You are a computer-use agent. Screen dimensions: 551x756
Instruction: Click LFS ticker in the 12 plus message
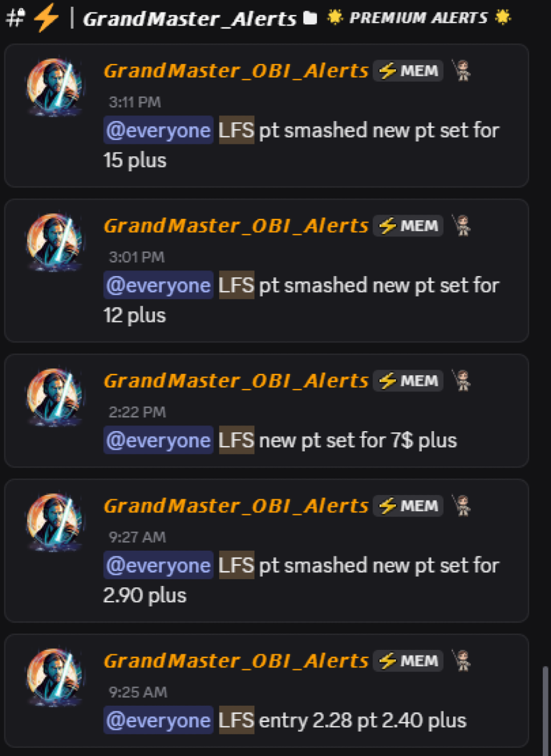pos(236,286)
